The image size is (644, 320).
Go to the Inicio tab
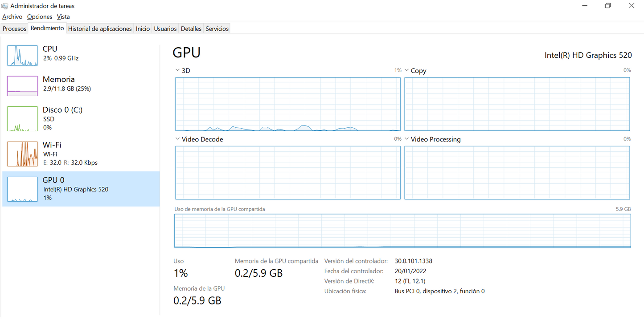click(143, 28)
